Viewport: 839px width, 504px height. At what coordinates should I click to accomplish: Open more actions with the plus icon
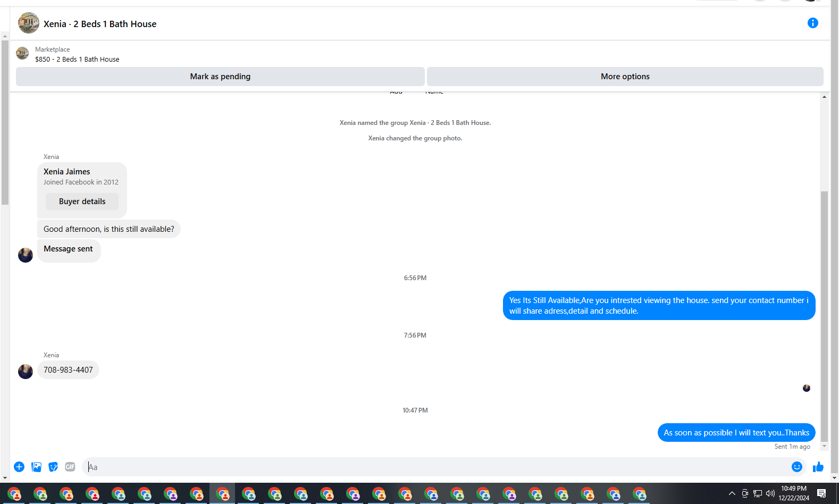(x=19, y=467)
